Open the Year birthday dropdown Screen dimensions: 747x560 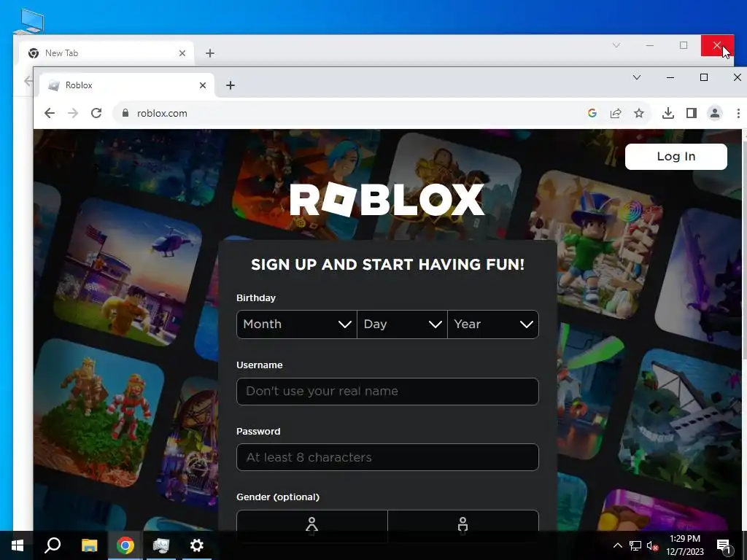coord(493,324)
